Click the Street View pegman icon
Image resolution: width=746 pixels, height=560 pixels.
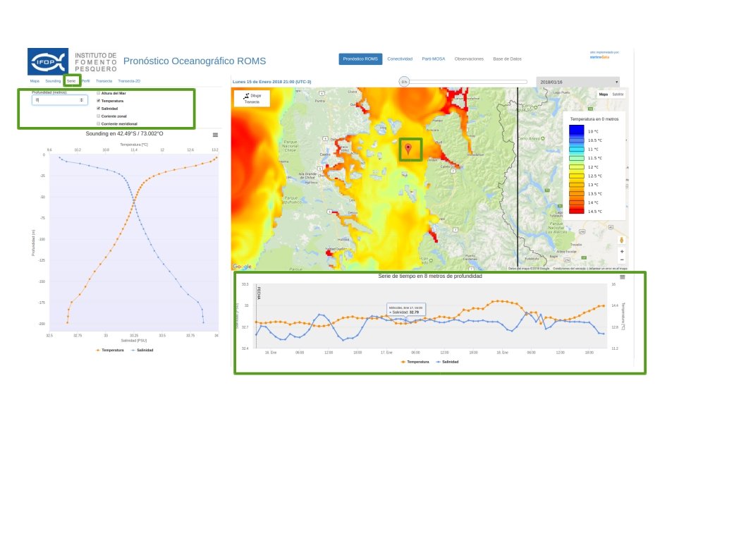click(621, 241)
